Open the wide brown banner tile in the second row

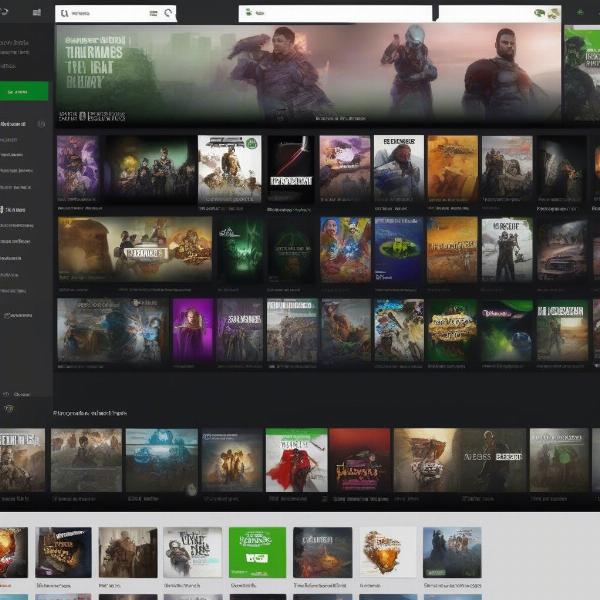point(135,249)
